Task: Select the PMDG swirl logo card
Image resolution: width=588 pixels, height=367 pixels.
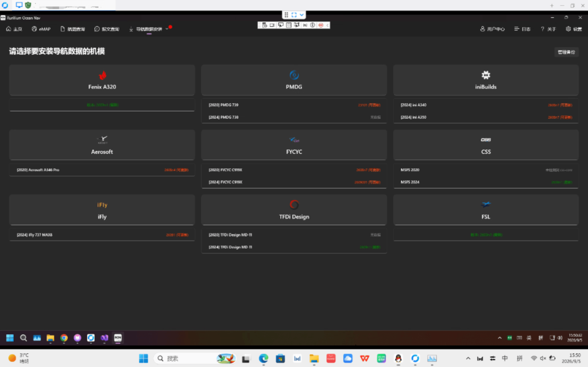Action: (294, 80)
